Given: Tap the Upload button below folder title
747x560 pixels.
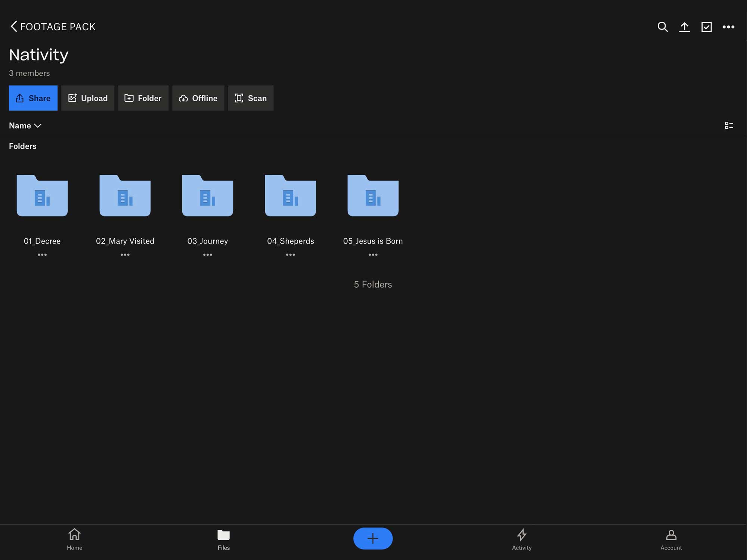Looking at the screenshot, I should [88, 98].
